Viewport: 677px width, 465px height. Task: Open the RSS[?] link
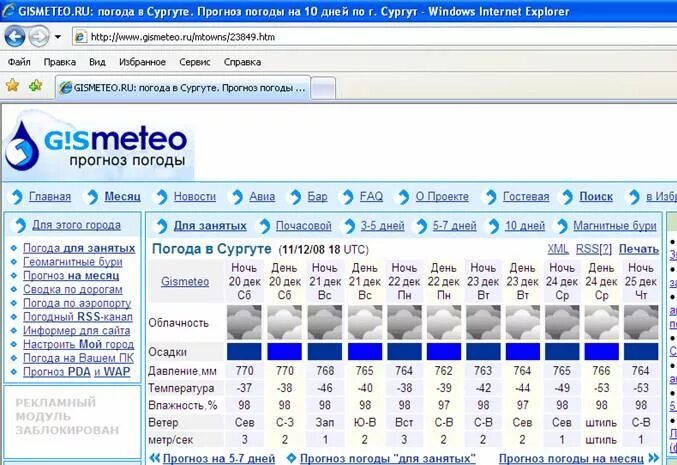point(594,249)
